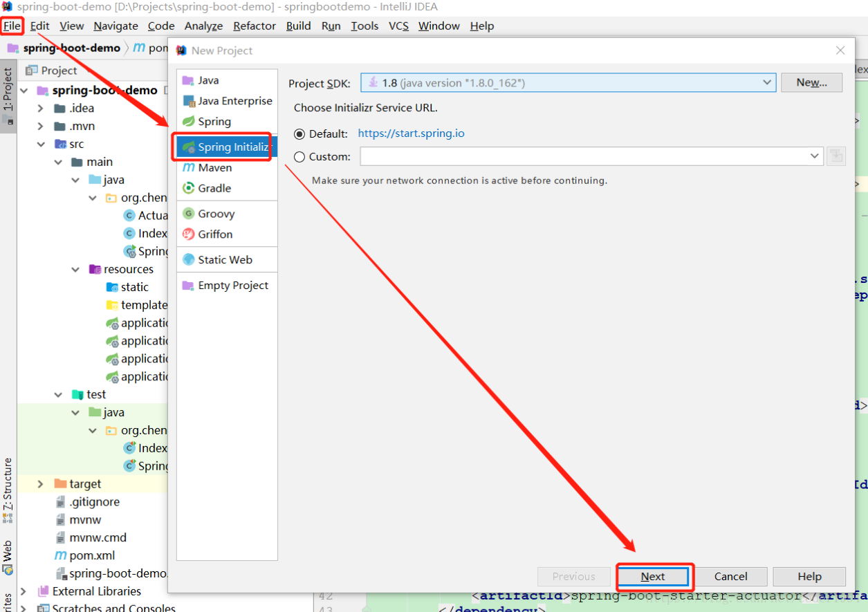Expand the .mvn folder node
Viewport: 868px width, 612px height.
[41, 127]
